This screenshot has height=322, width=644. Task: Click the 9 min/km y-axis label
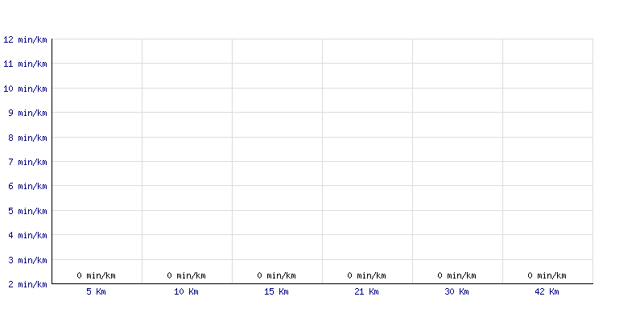pos(27,113)
